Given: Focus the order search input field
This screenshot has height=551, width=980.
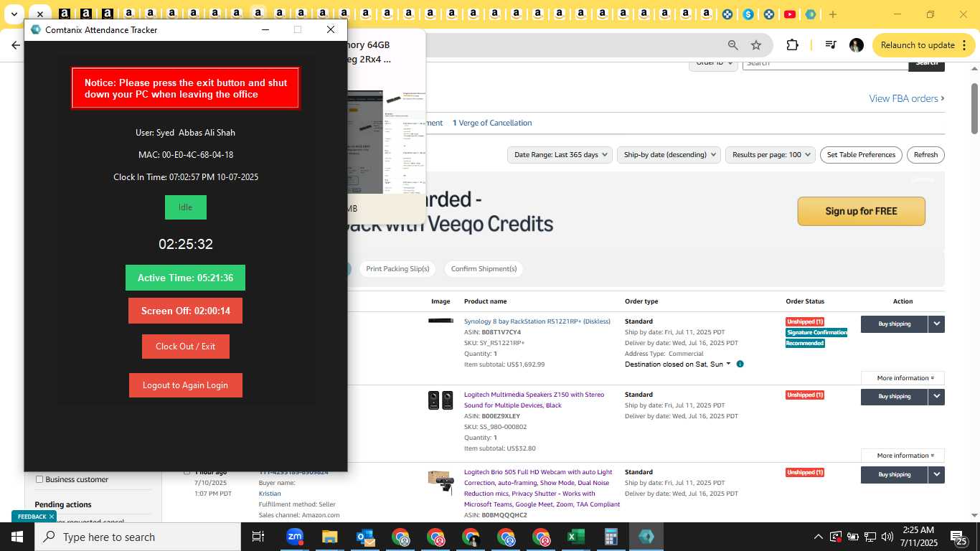Looking at the screenshot, I should tap(825, 63).
